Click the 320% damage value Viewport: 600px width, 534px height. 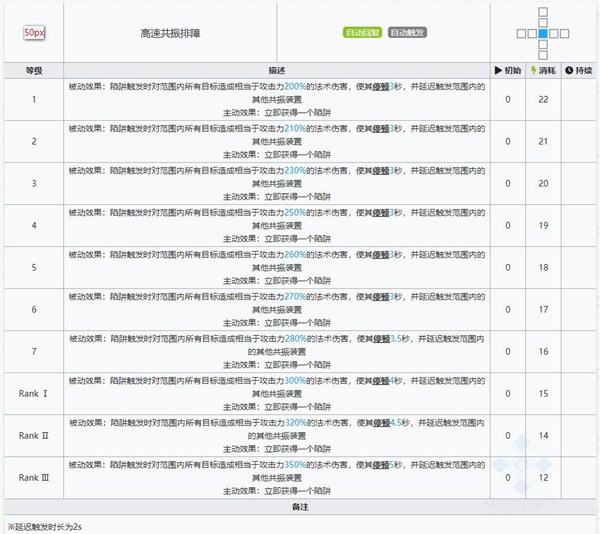tap(296, 423)
